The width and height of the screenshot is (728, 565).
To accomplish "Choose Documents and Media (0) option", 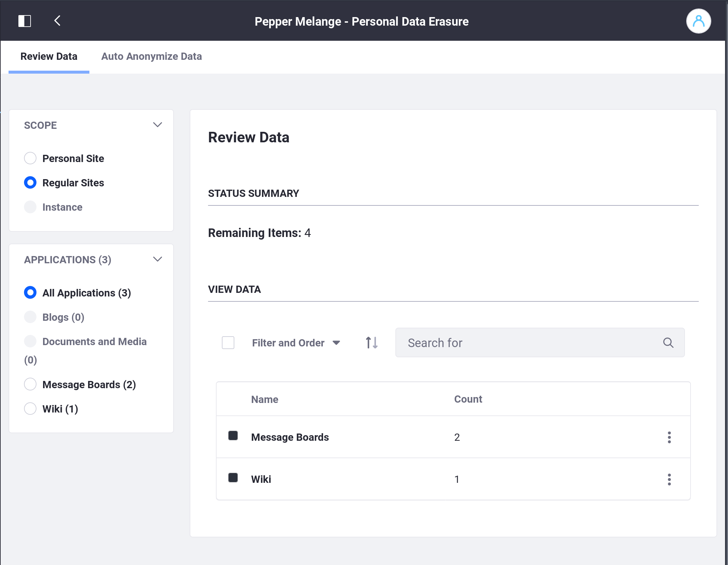I will (30, 341).
